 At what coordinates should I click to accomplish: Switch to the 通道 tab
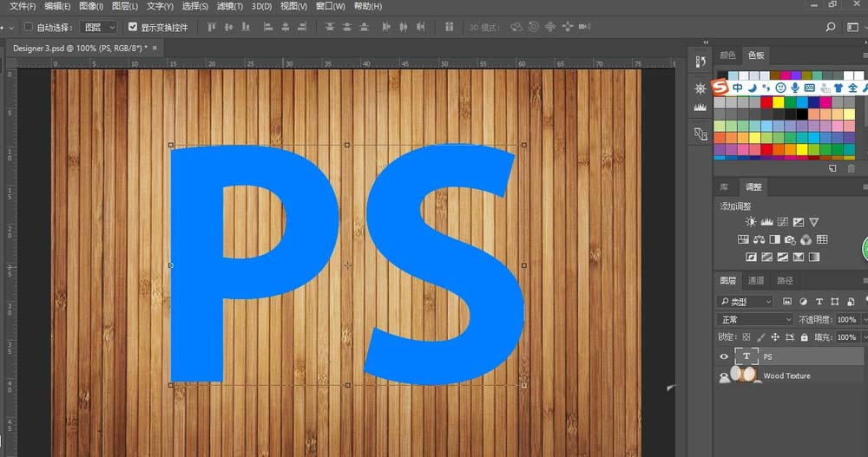pyautogui.click(x=756, y=280)
